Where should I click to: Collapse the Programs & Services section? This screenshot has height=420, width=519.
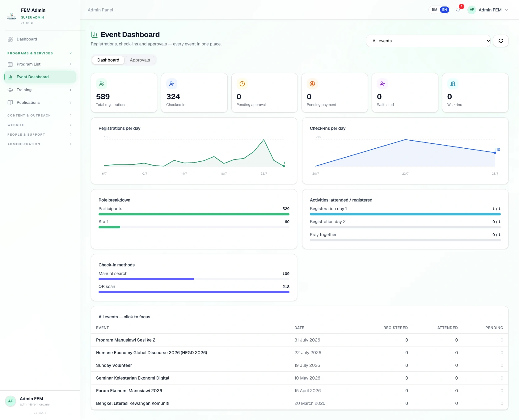[40, 53]
